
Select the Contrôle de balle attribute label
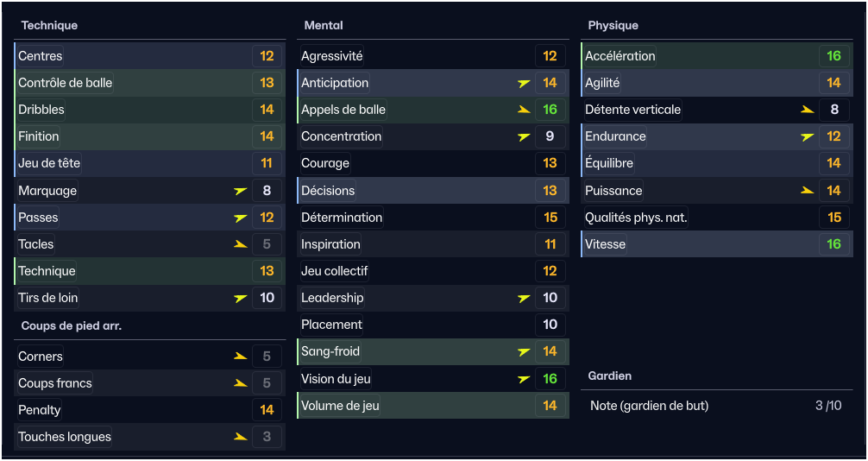[x=66, y=83]
